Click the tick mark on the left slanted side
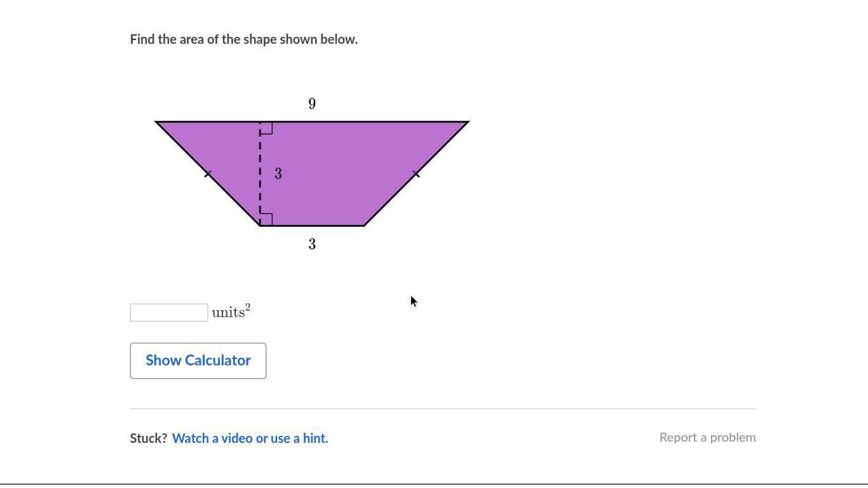Viewport: 868px width, 488px height. pos(208,173)
